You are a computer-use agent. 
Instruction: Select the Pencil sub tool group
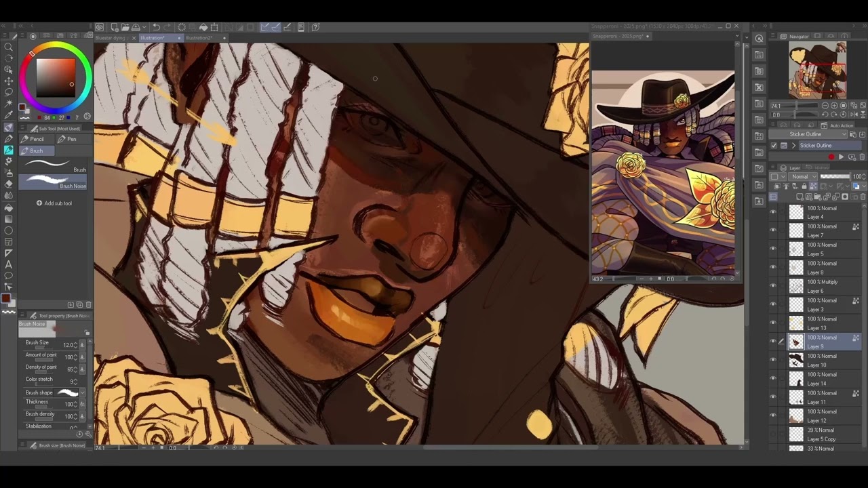(37, 139)
